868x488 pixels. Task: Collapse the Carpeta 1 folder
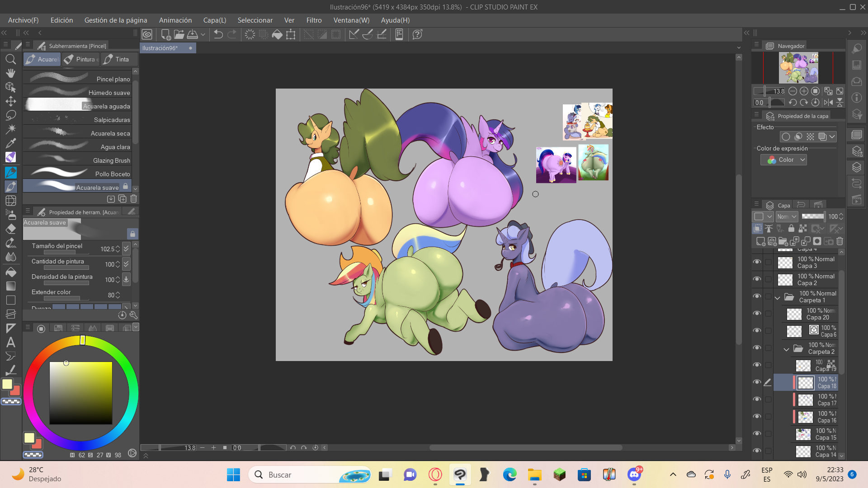[778, 298]
